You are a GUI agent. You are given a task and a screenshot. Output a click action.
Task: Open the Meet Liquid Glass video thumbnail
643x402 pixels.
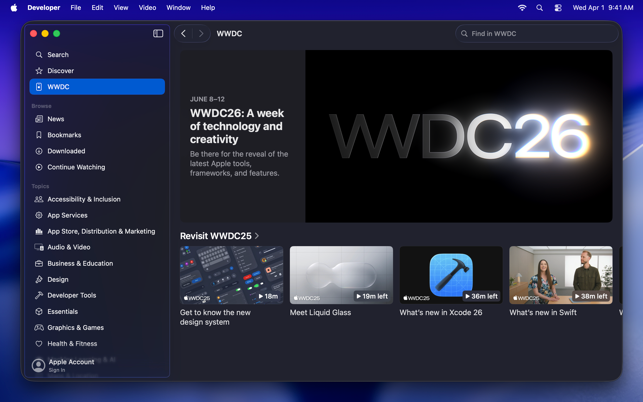coord(341,275)
